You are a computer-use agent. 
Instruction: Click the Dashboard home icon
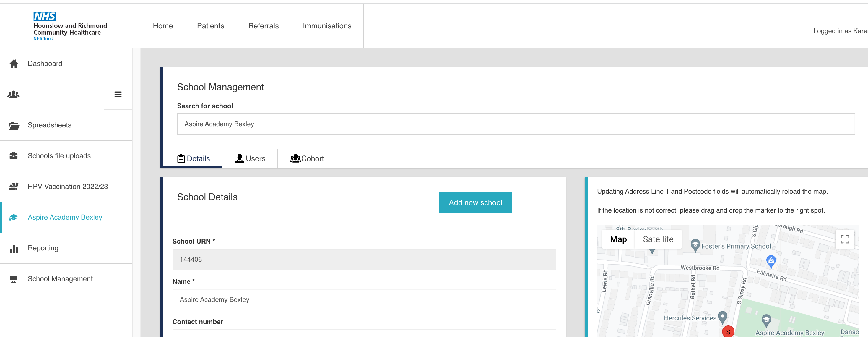(x=14, y=64)
